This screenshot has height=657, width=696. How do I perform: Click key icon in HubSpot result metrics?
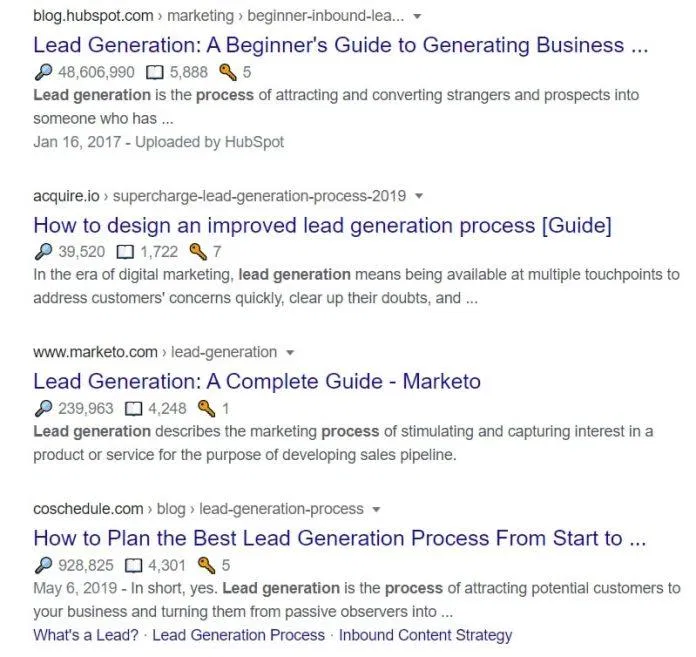click(x=227, y=72)
